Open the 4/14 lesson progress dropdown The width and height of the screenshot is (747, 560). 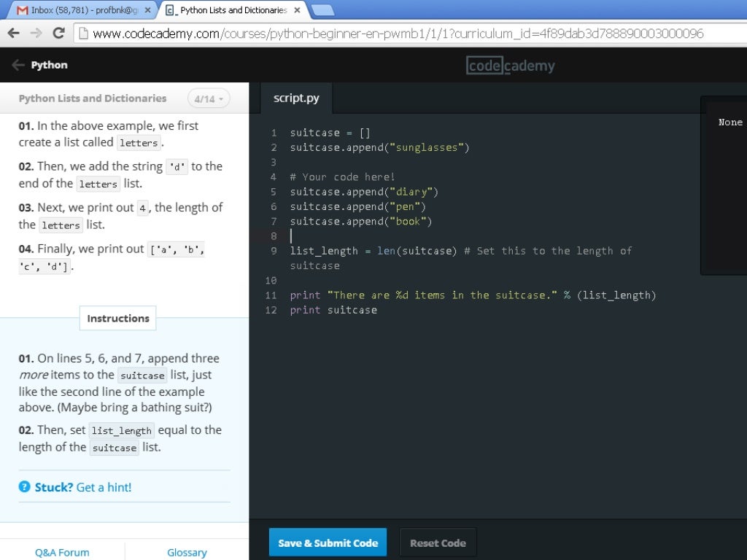[x=209, y=98]
